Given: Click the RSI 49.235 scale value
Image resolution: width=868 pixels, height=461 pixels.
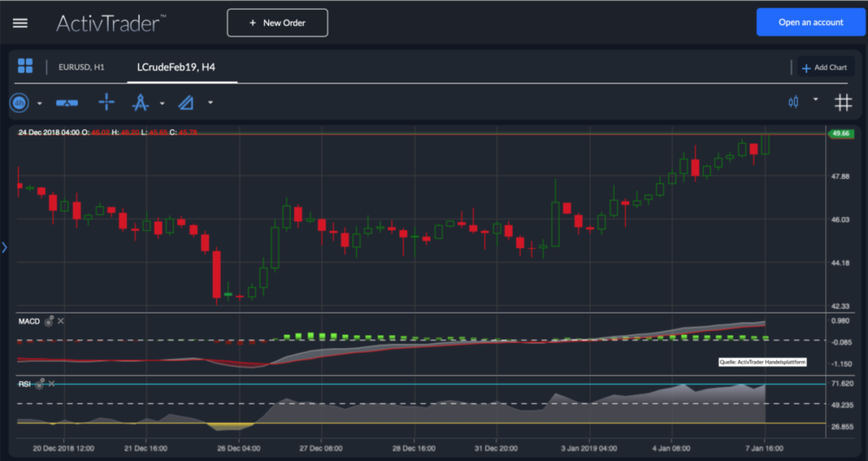Looking at the screenshot, I should click(842, 405).
